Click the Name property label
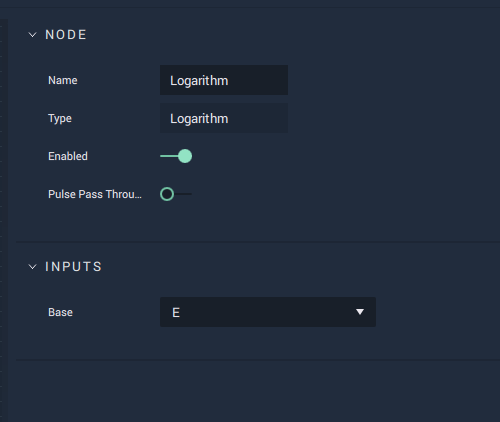Viewport: 500px width, 422px height. pos(63,80)
